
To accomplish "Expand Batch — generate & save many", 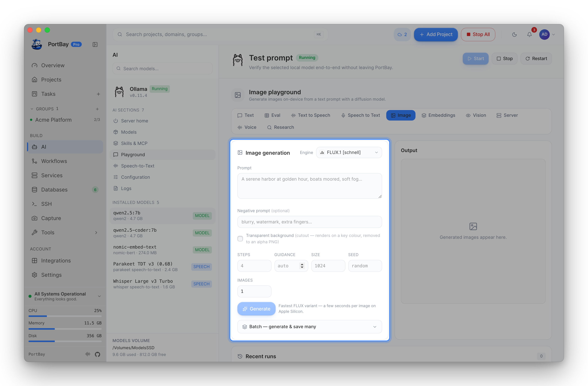I will pos(310,327).
